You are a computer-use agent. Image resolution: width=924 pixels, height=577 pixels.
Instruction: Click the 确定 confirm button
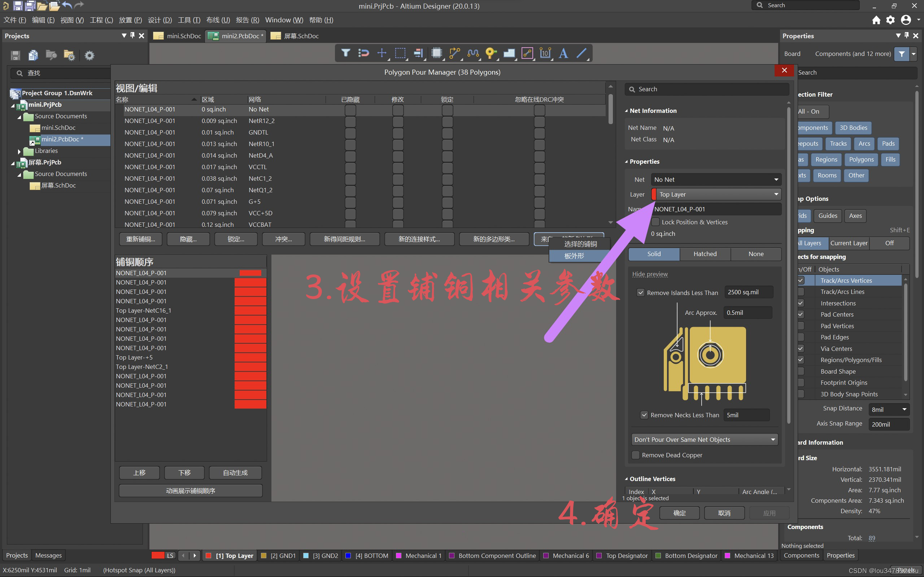679,513
